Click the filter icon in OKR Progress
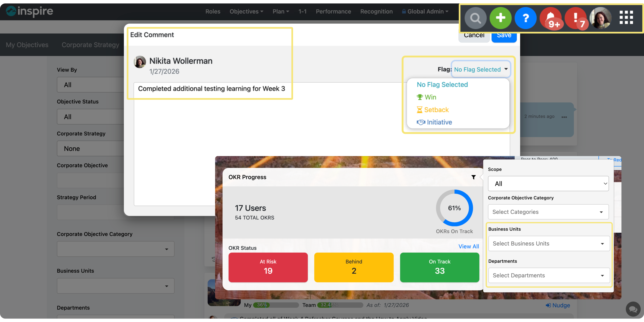The height and width of the screenshot is (322, 644). (x=473, y=177)
